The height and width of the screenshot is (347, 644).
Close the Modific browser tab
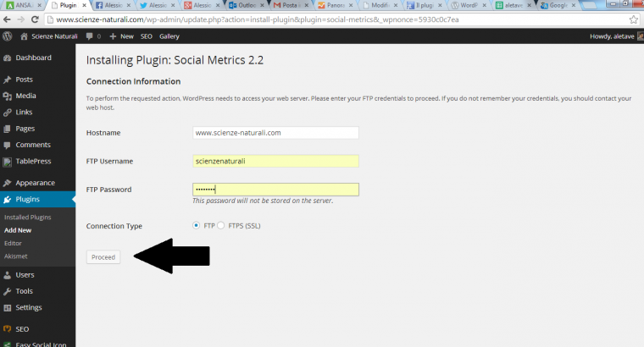click(396, 5)
